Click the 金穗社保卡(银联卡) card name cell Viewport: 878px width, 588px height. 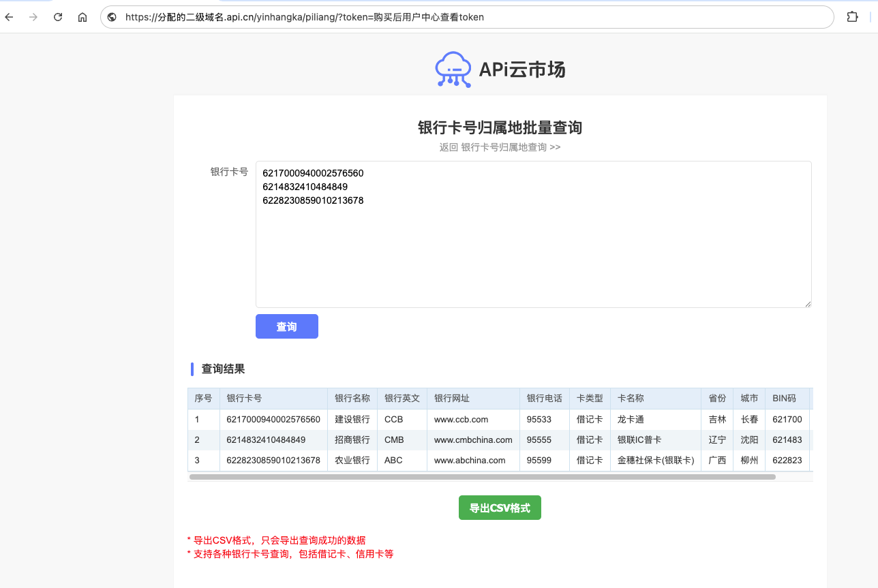click(655, 461)
